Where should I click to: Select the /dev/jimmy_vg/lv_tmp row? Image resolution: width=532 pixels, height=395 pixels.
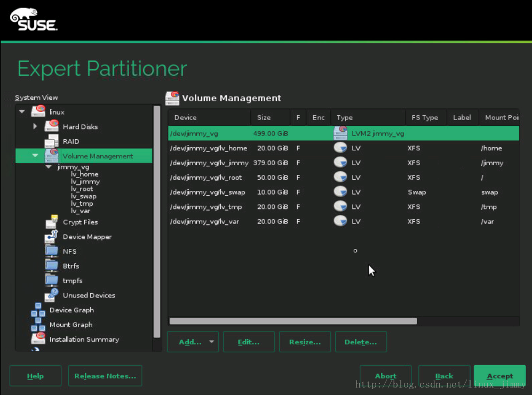point(344,206)
